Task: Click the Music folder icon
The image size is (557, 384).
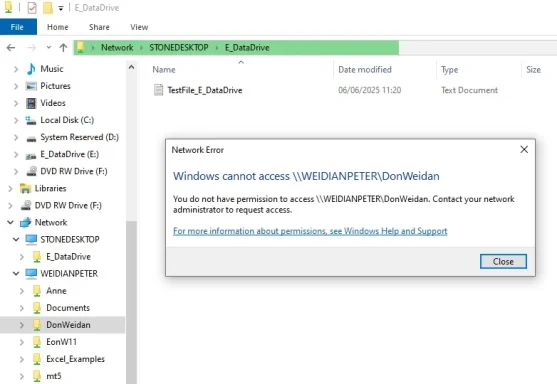Action: (x=31, y=69)
